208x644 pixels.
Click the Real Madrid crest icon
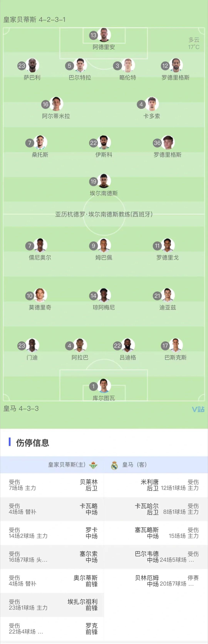coord(115,465)
